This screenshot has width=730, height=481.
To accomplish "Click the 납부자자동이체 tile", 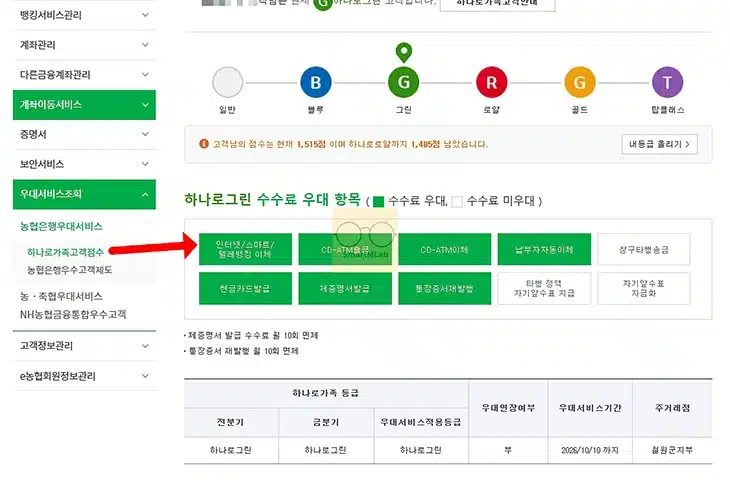I will [544, 249].
